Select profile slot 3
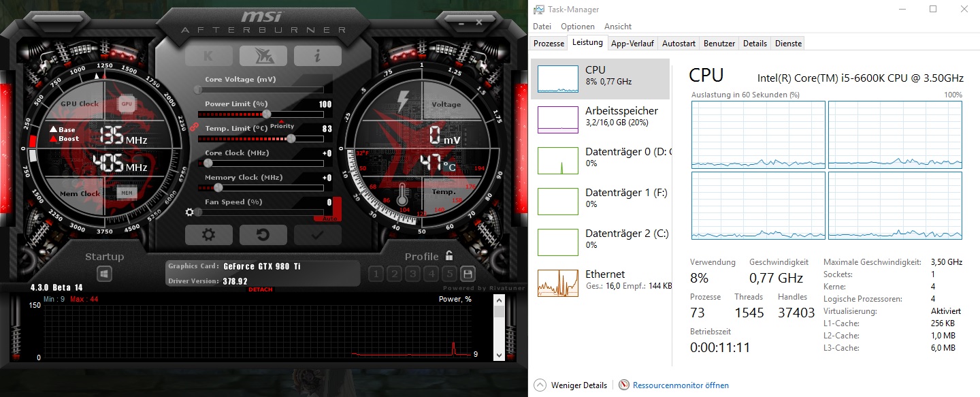980x397 pixels. [x=412, y=274]
